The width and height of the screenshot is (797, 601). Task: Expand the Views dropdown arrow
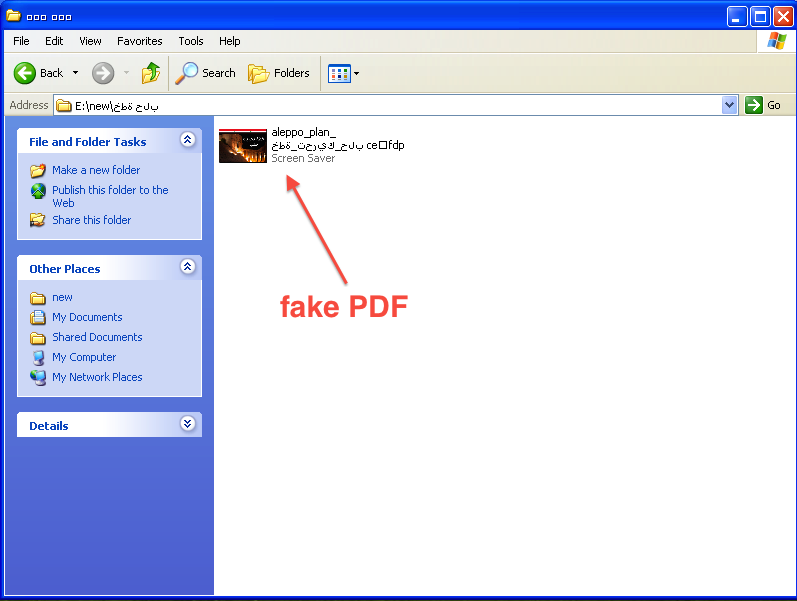click(357, 73)
